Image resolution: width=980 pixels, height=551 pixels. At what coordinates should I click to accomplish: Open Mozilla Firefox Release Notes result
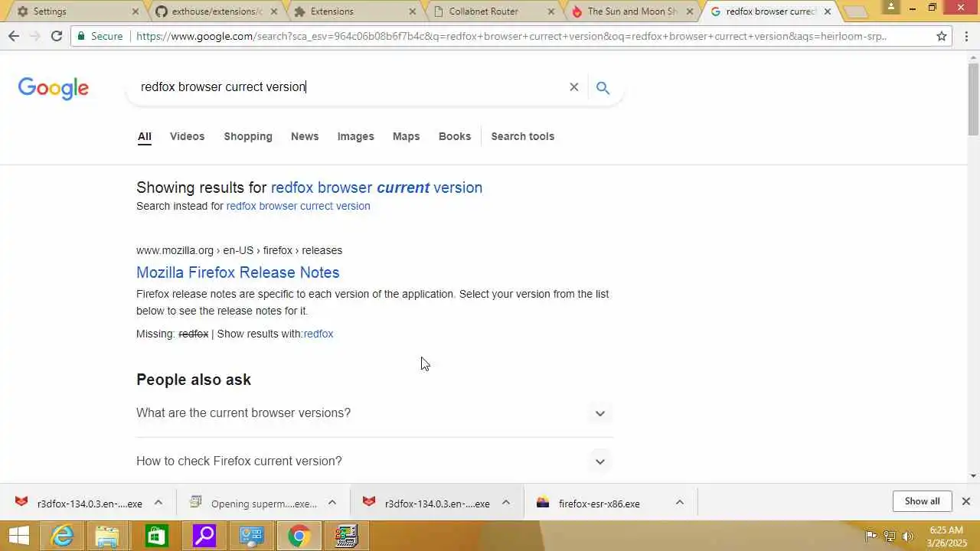click(x=237, y=272)
